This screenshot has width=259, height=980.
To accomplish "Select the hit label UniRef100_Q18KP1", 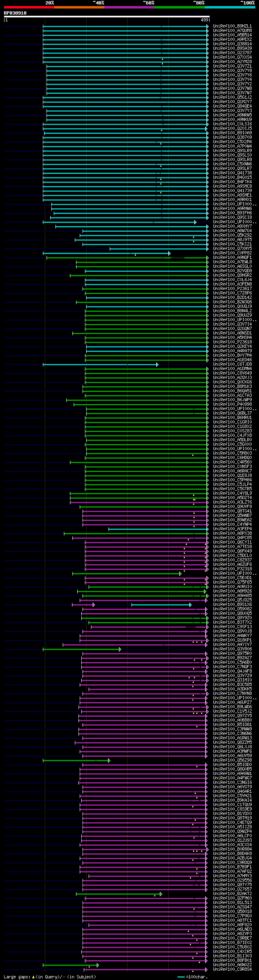I will [x=232, y=640].
